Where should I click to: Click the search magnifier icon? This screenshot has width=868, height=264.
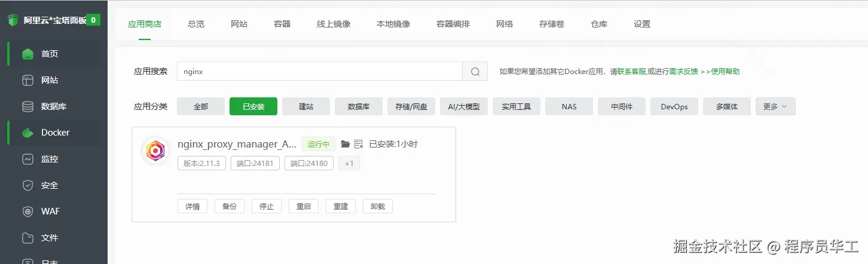[475, 71]
